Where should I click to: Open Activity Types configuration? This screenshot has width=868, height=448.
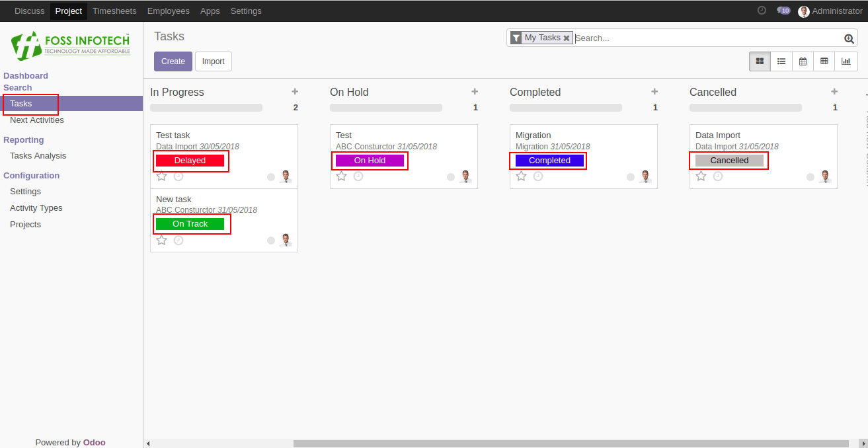36,208
